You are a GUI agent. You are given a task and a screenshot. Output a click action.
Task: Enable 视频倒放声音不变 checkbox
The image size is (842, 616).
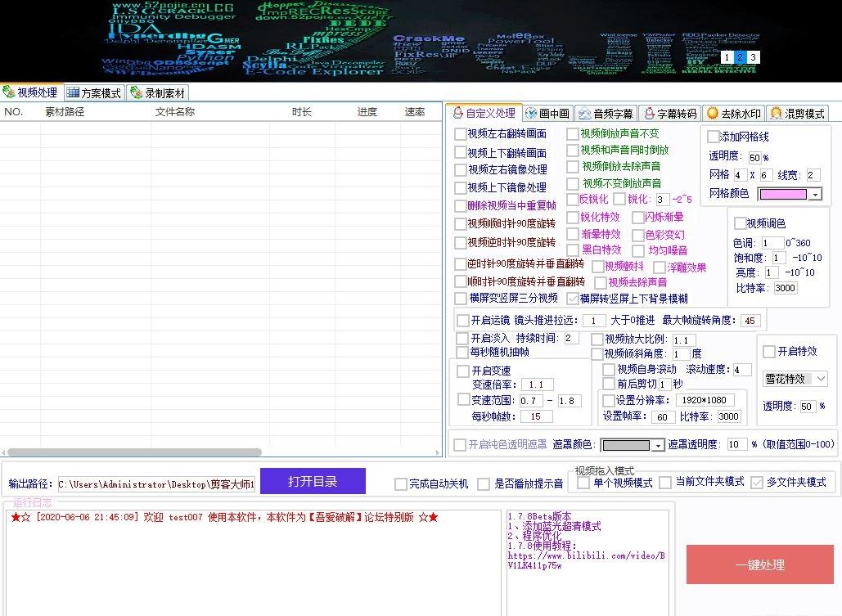tap(573, 133)
